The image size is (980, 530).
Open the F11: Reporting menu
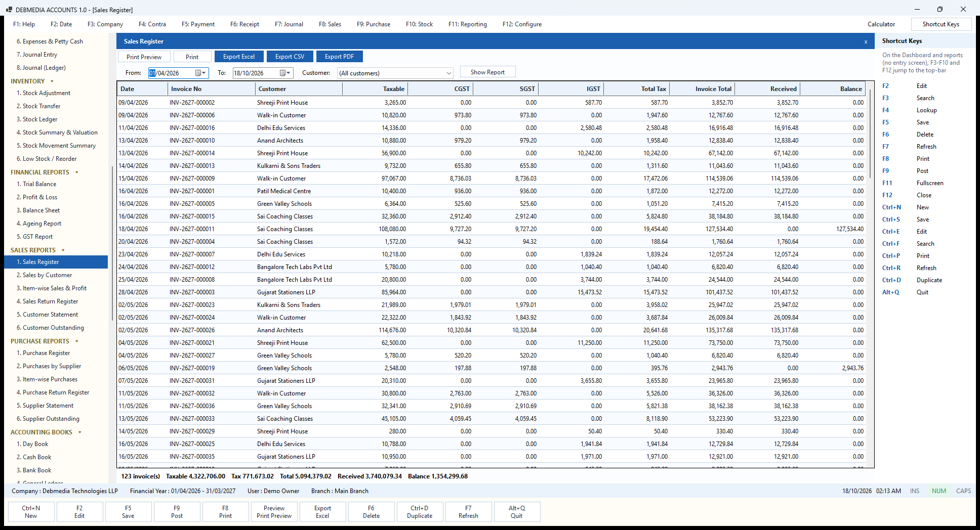click(468, 24)
